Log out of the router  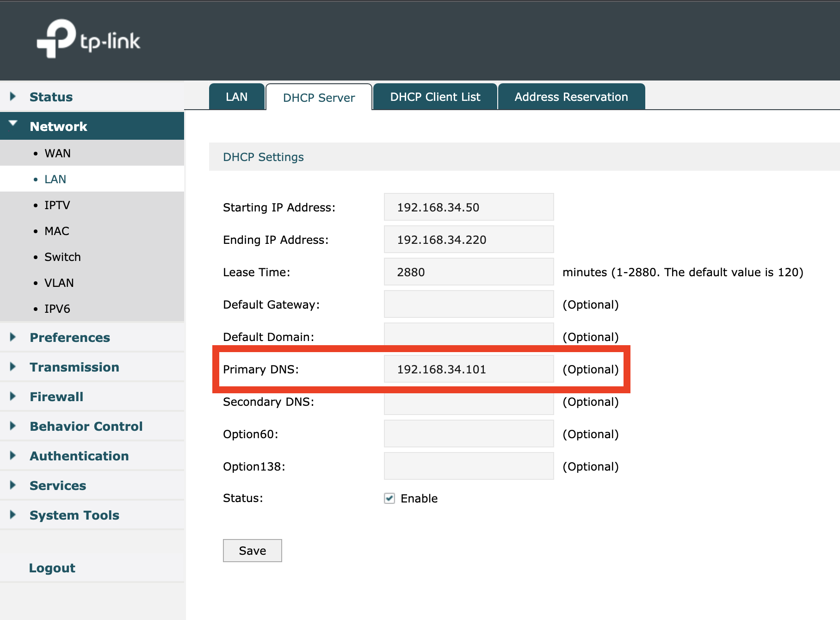(x=52, y=568)
